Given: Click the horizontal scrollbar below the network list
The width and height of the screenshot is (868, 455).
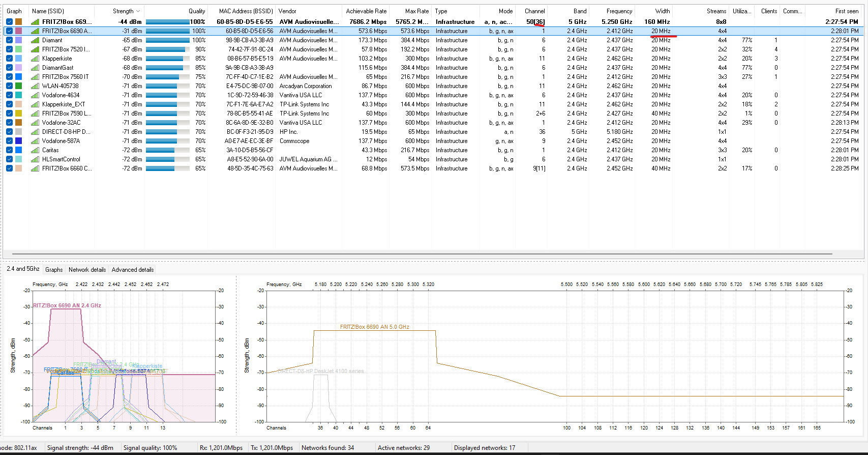Looking at the screenshot, I should coord(422,253).
